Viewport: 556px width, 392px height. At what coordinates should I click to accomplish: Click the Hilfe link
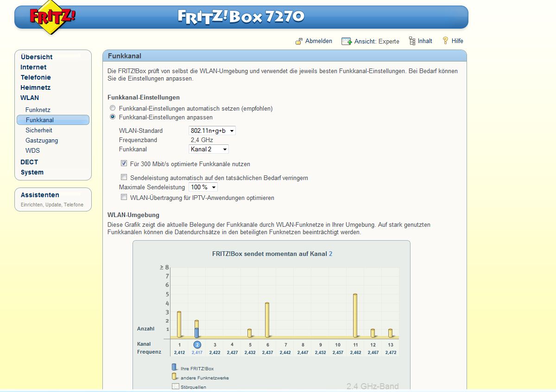pyautogui.click(x=457, y=41)
